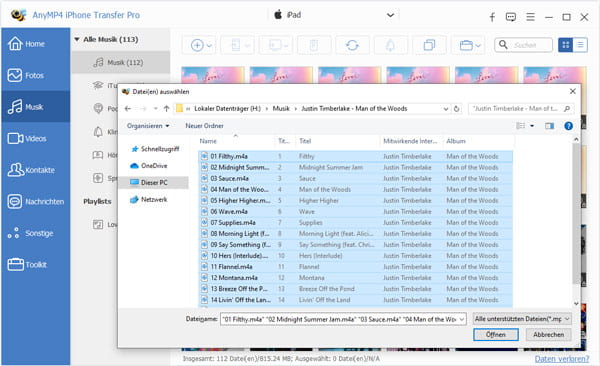600x366 pixels.
Task: Go up one folder level
Action: coord(166,109)
